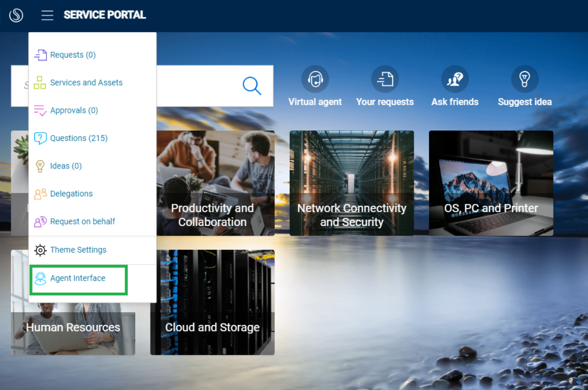
Task: Open the Cloud and Storage category
Action: click(212, 302)
